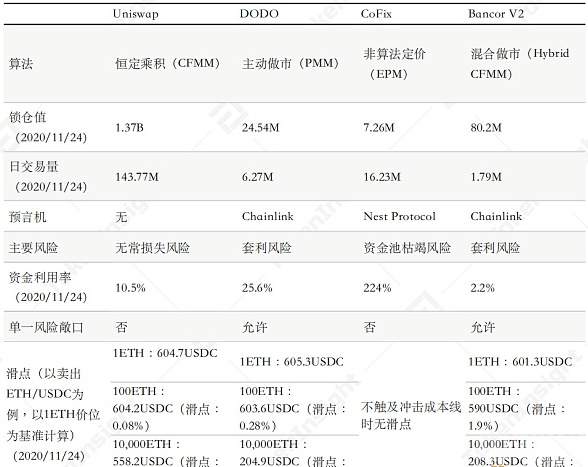Click CoFix's 224% utilization value
The height and width of the screenshot is (467, 588).
pyautogui.click(x=377, y=288)
